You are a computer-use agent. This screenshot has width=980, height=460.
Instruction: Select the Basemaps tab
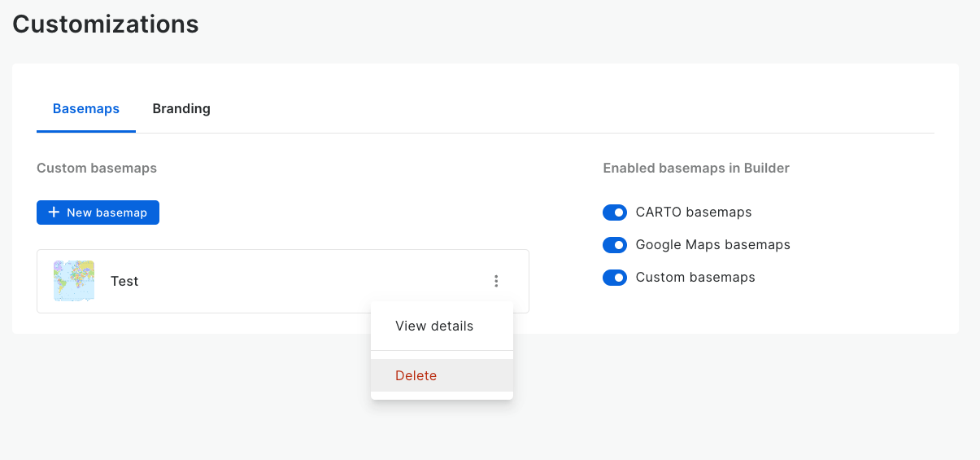point(86,108)
